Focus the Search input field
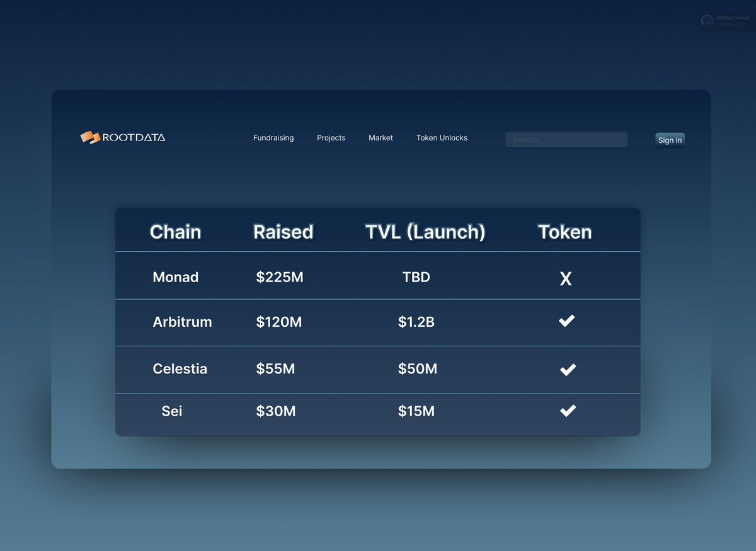This screenshot has width=756, height=551. (566, 140)
